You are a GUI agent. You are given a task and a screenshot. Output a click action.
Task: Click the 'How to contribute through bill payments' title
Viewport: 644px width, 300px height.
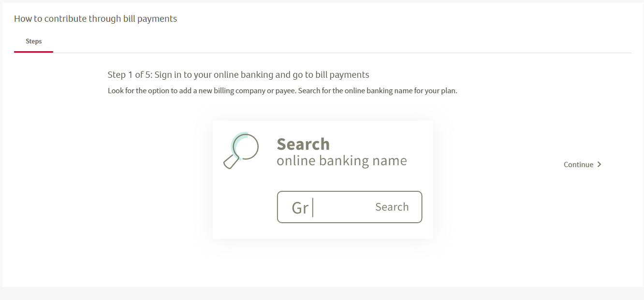tap(95, 19)
